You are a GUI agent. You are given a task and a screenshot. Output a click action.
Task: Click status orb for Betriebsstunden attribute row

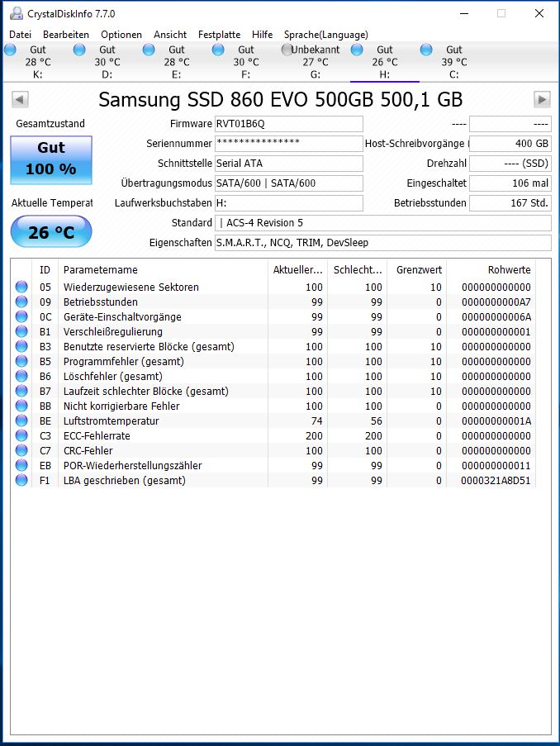[x=21, y=302]
